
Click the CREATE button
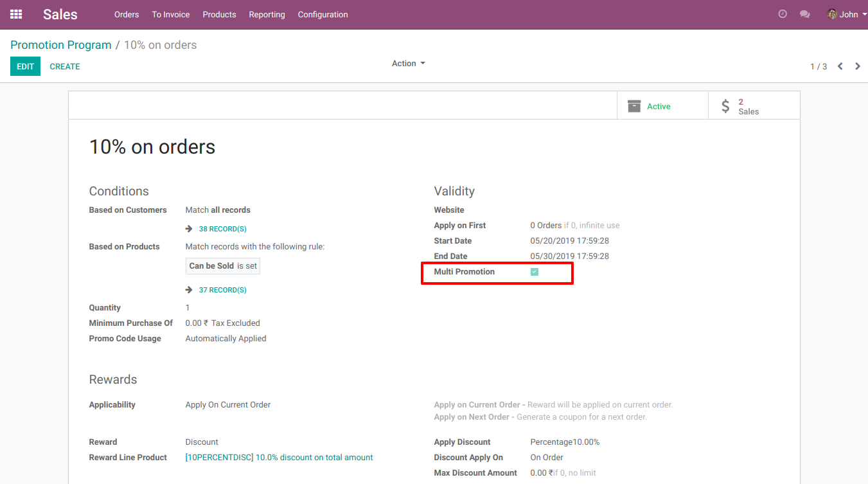(x=65, y=66)
